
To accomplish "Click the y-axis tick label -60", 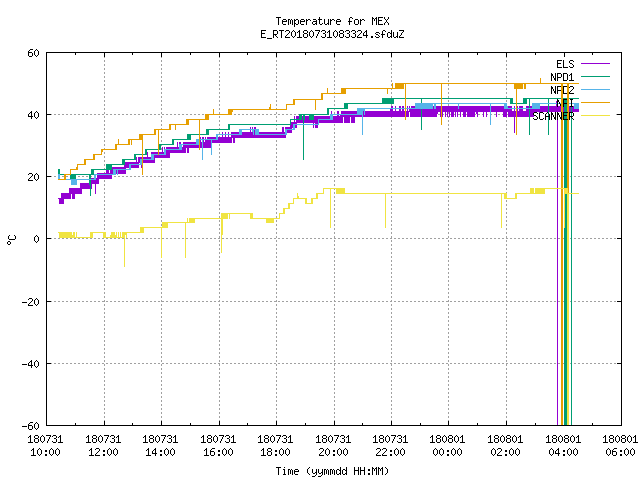I will 31,426.
